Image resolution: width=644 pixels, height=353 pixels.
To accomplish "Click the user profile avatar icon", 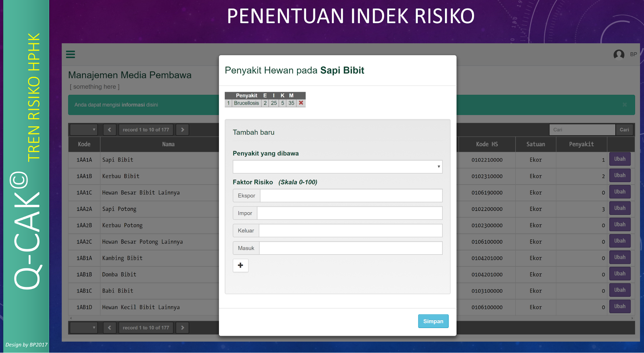I will click(619, 54).
